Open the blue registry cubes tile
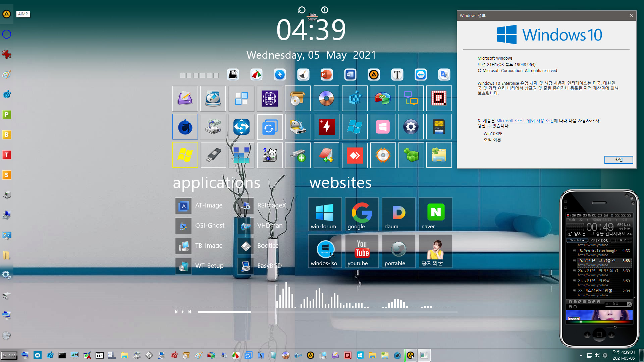The height and width of the screenshot is (362, 644). [355, 99]
